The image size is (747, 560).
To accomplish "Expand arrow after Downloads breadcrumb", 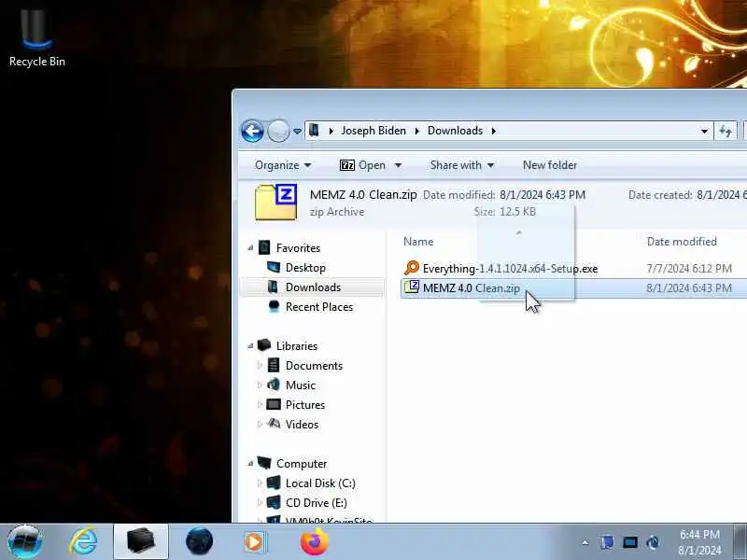I will pos(494,131).
